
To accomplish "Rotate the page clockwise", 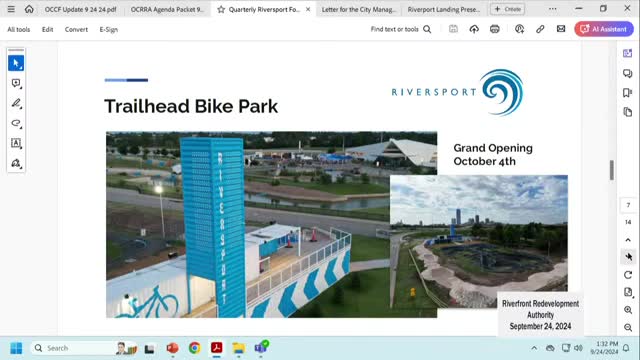I will pos(628,275).
